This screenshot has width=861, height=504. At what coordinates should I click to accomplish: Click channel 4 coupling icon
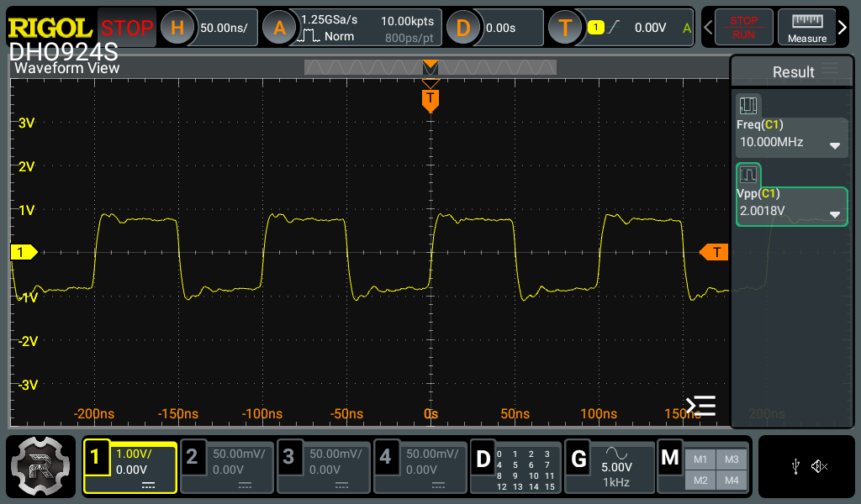point(438,486)
